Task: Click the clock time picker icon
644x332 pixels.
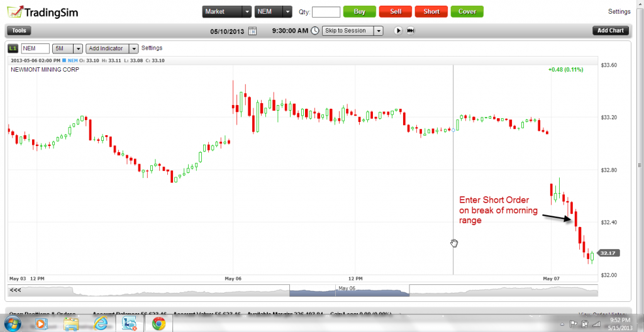Action: 314,31
